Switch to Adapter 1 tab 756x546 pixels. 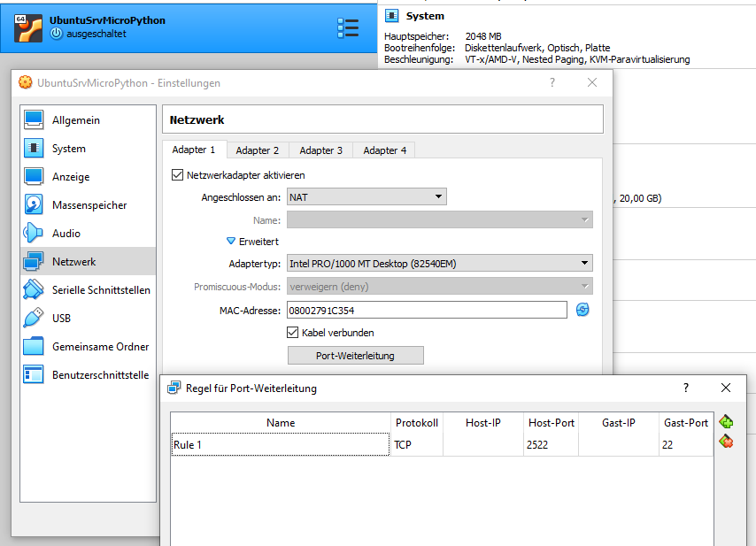[194, 150]
